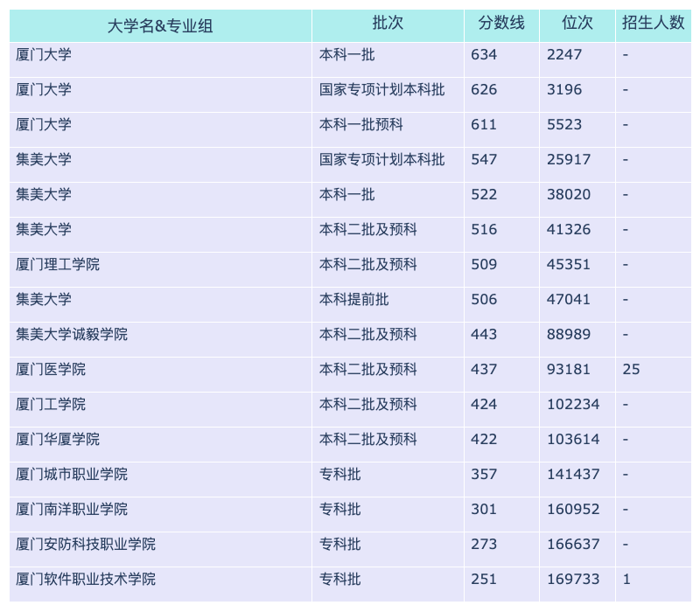Select rank value 160952
Screen dimensions: 700x612
click(x=573, y=510)
